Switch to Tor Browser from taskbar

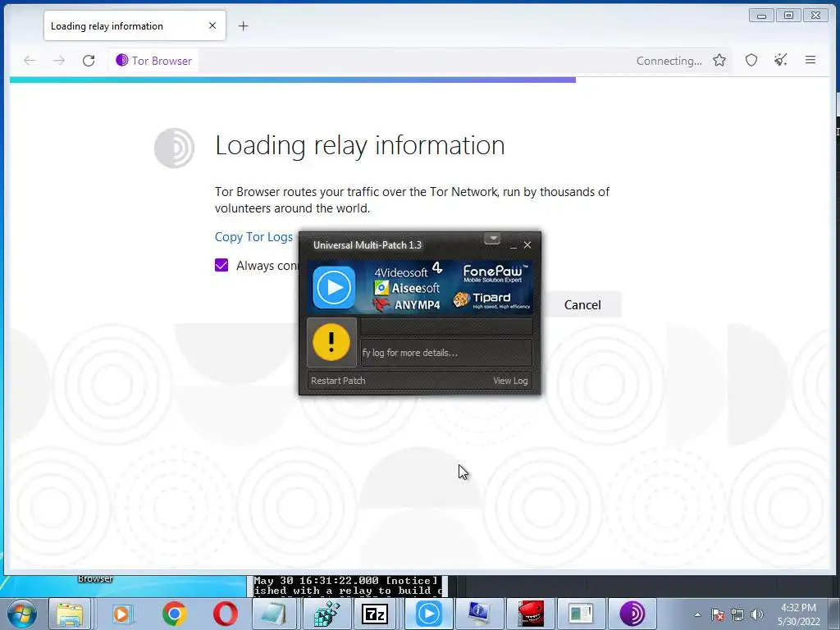pyautogui.click(x=632, y=614)
